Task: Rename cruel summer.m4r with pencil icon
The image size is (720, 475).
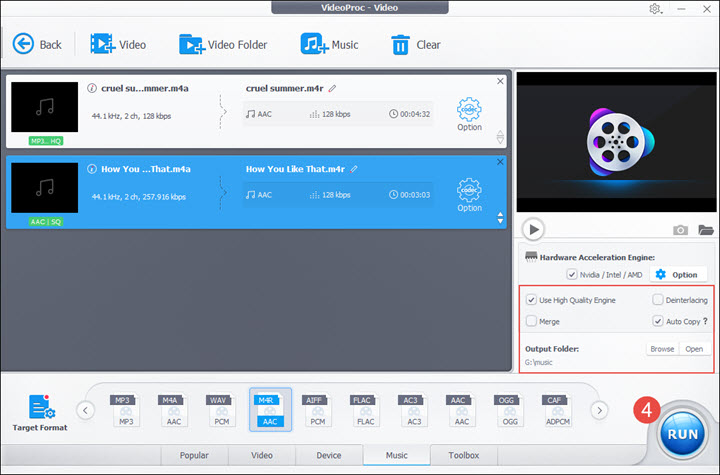Action: (x=332, y=88)
